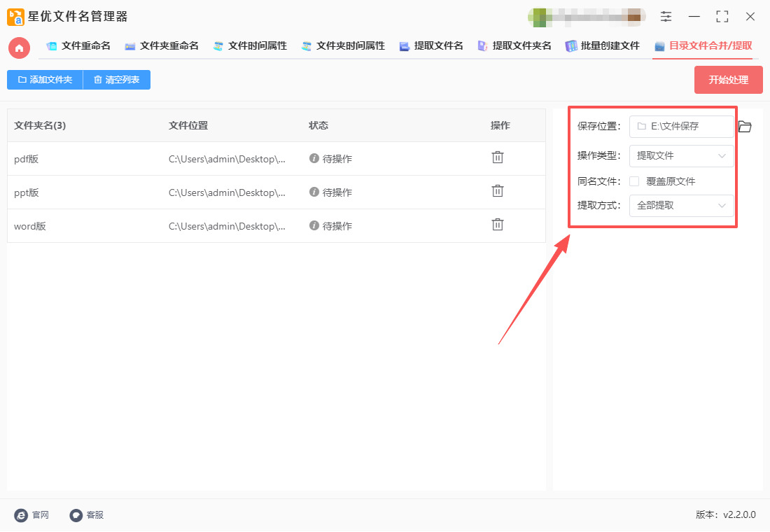770x532 pixels.
Task: Click the pdf版 file path cell
Action: pos(227,159)
